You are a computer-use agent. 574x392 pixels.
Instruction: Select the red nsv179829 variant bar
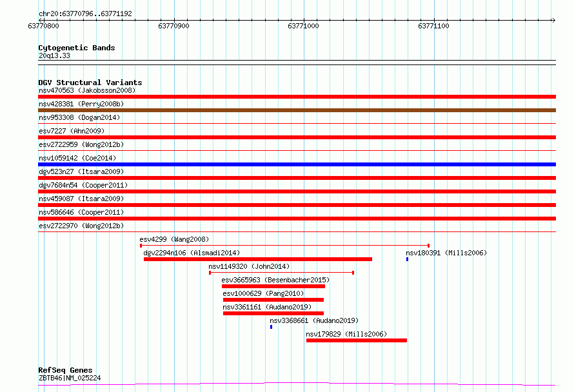point(357,340)
